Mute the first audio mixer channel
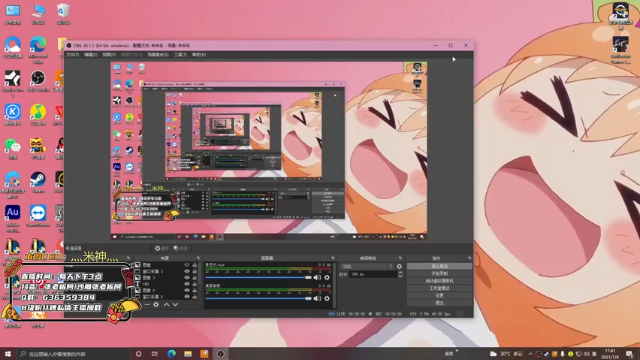 (317, 278)
